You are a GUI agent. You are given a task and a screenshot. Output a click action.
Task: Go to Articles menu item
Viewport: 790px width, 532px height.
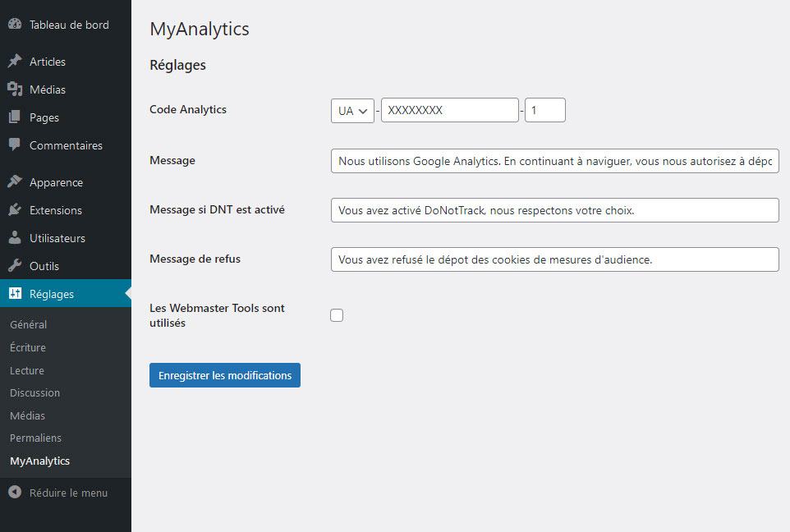[x=66, y=62]
